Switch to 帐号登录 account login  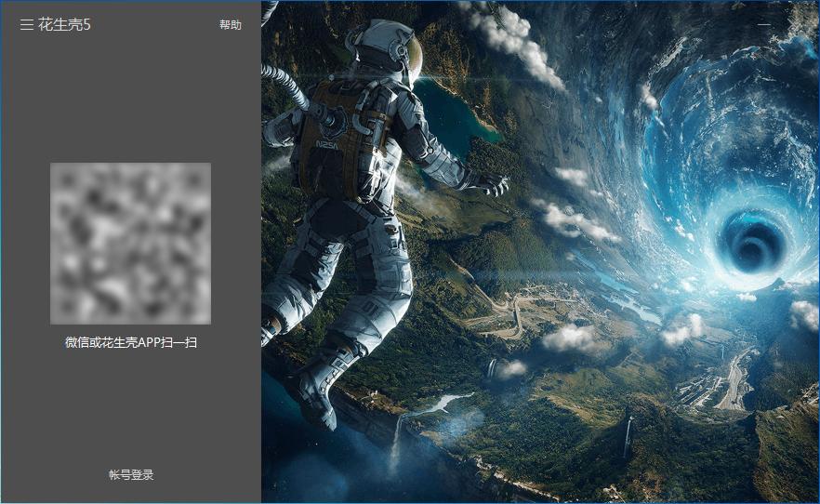coord(131,475)
